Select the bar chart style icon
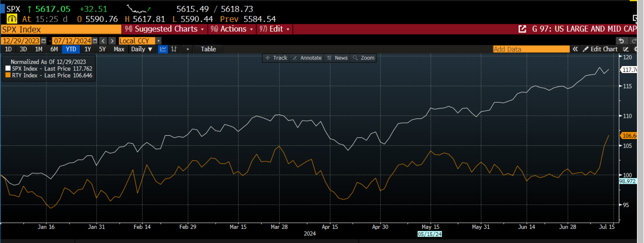This screenshot has width=644, height=243. tap(174, 49)
